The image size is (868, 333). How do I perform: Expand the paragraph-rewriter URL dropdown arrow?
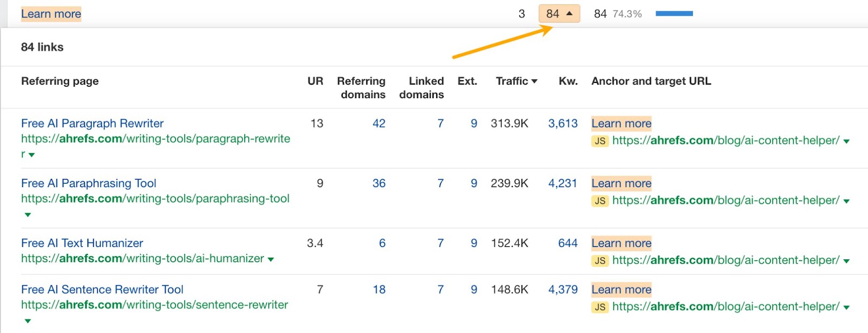click(x=31, y=155)
